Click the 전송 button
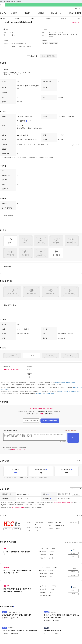 (x=73, y=437)
